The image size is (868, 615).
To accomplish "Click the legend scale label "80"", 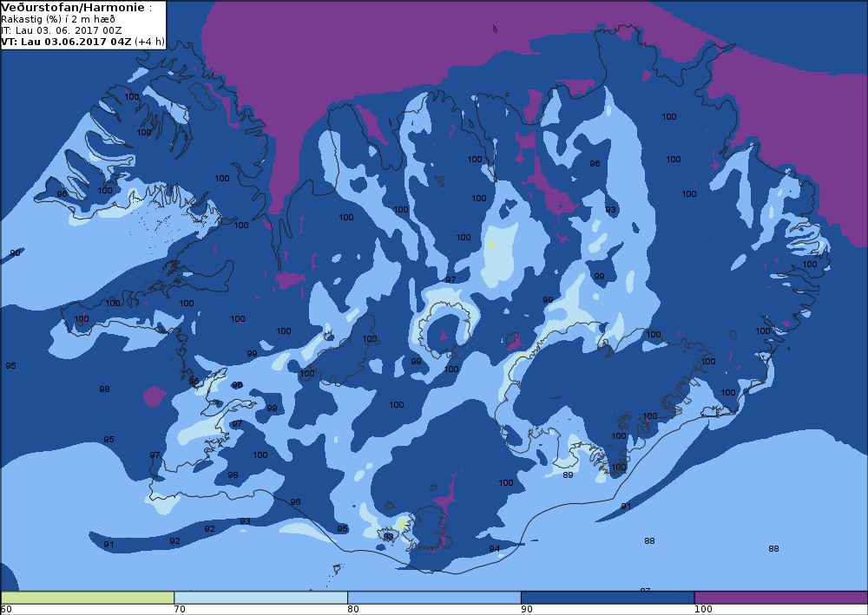I will point(352,610).
